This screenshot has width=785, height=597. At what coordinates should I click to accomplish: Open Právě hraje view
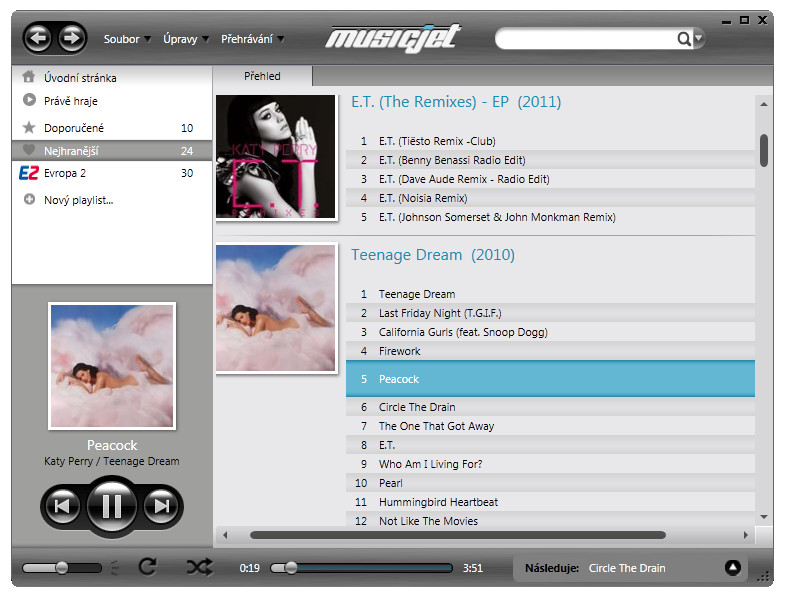click(x=112, y=101)
